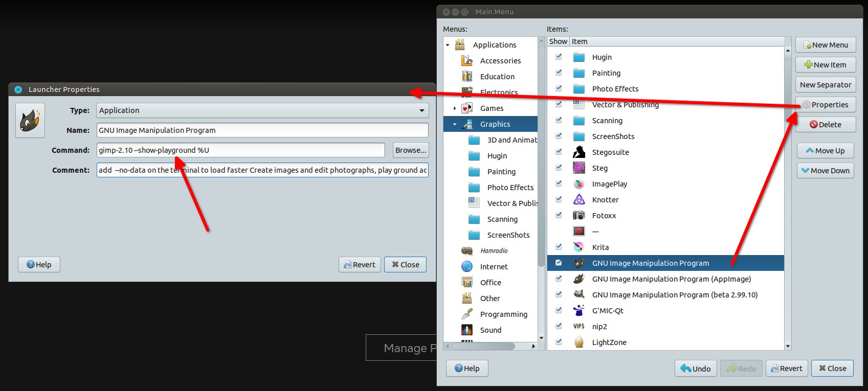Click the Education menu icon

[x=467, y=77]
